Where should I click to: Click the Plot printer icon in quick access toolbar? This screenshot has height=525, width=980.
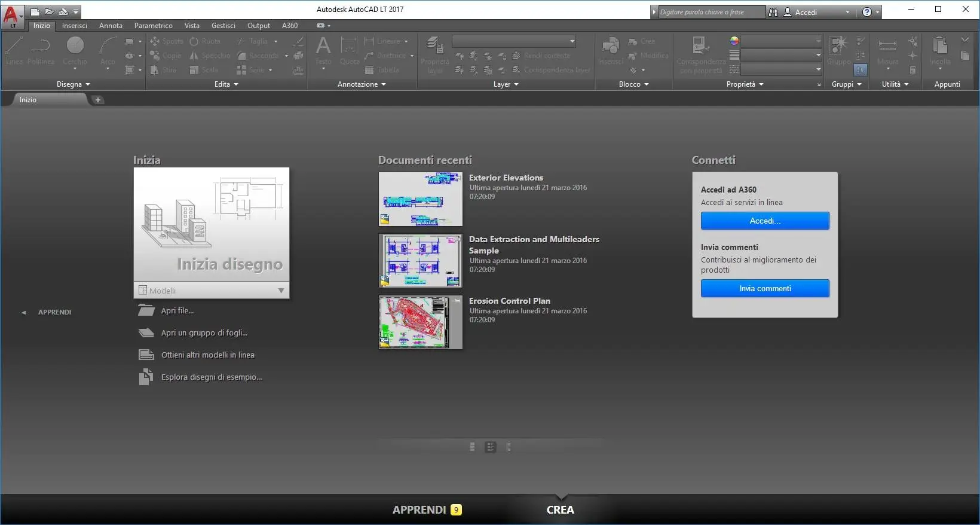[63, 11]
